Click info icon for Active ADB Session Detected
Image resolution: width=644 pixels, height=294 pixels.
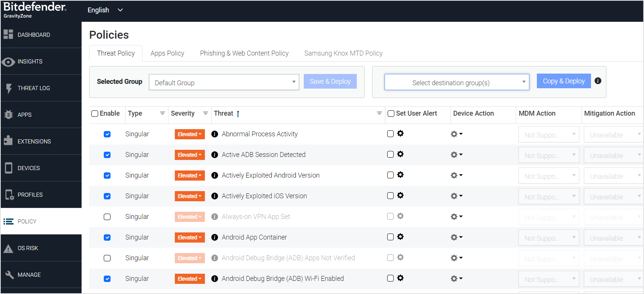pyautogui.click(x=215, y=155)
